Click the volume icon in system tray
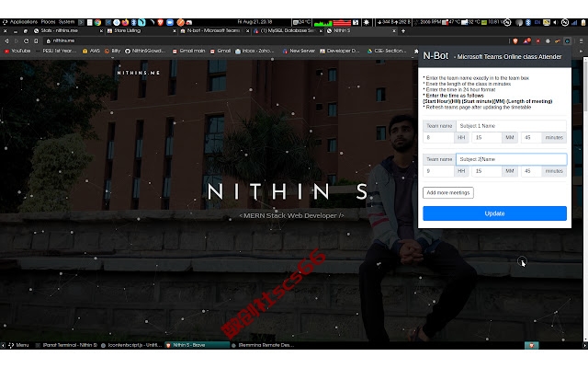This screenshot has height=368, width=588. tap(555, 22)
